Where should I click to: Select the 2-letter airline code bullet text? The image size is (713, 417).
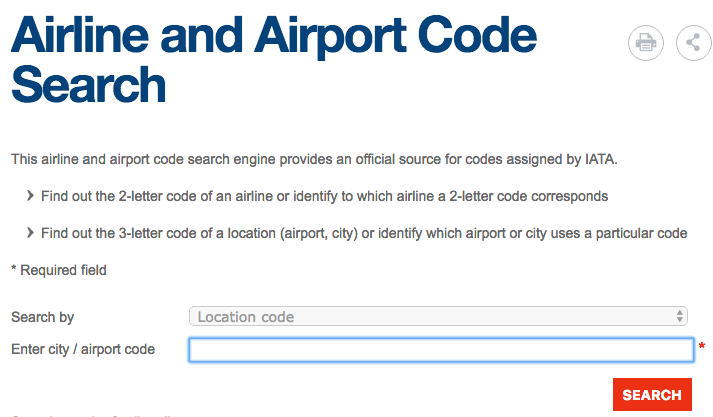click(x=324, y=196)
